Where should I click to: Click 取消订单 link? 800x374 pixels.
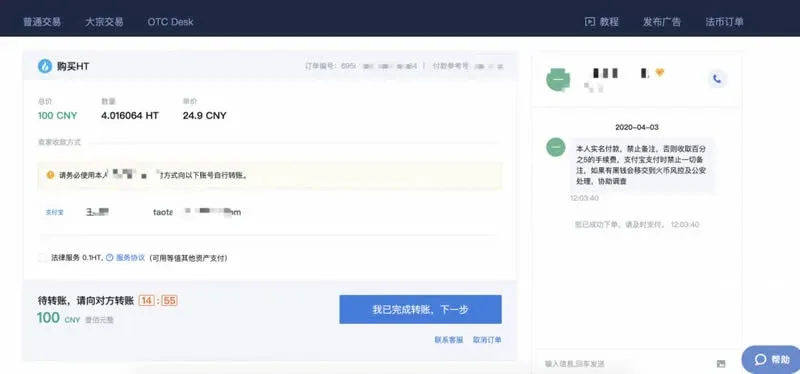[487, 340]
